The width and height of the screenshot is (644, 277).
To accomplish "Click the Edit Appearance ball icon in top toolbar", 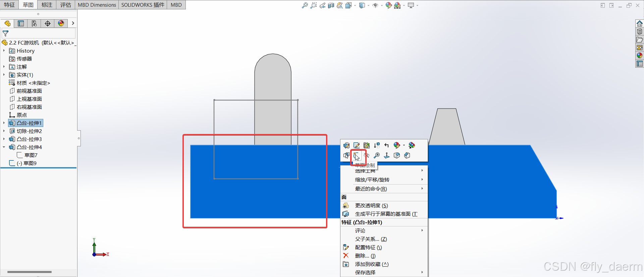I will [x=389, y=5].
